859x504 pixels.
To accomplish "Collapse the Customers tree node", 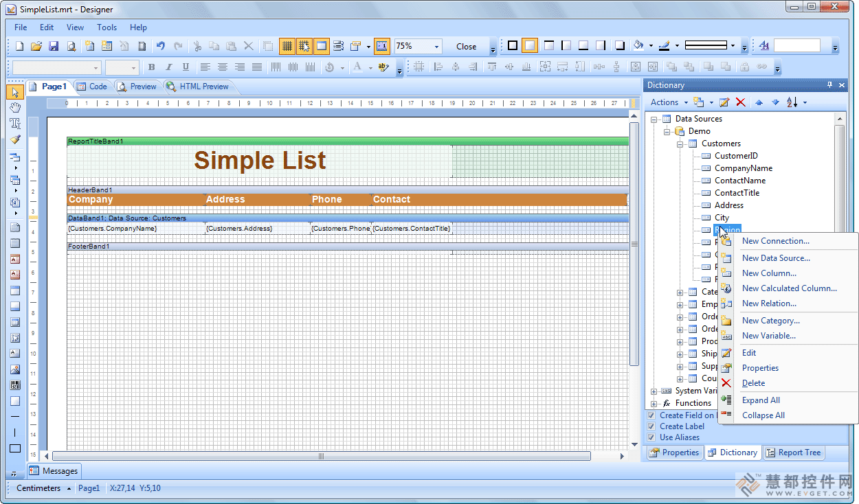I will (x=680, y=144).
